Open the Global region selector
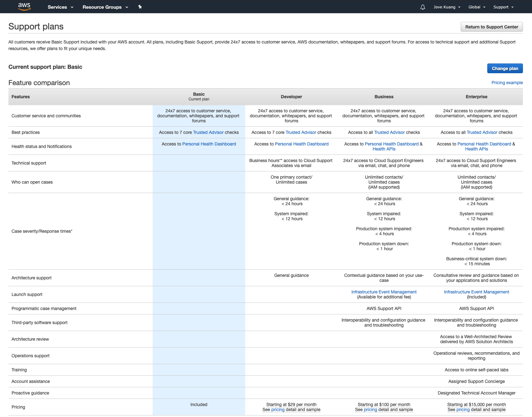The image size is (532, 417). 477,7
